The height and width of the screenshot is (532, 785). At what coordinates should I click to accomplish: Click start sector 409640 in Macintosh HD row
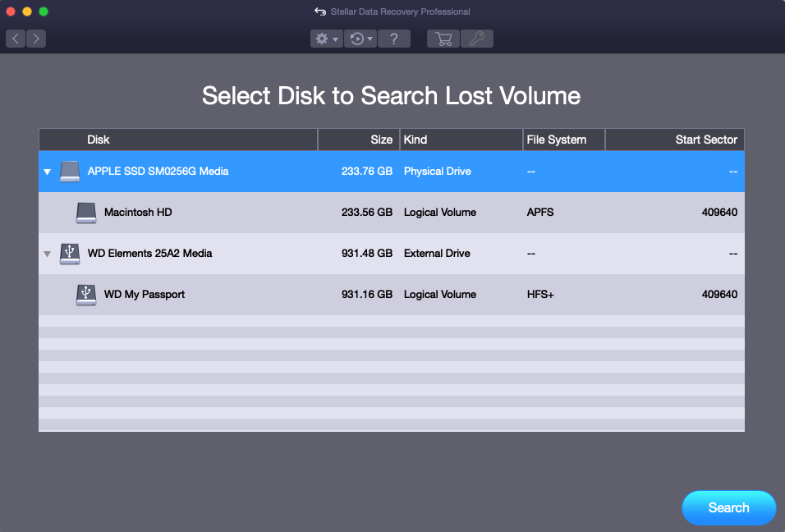(x=719, y=212)
